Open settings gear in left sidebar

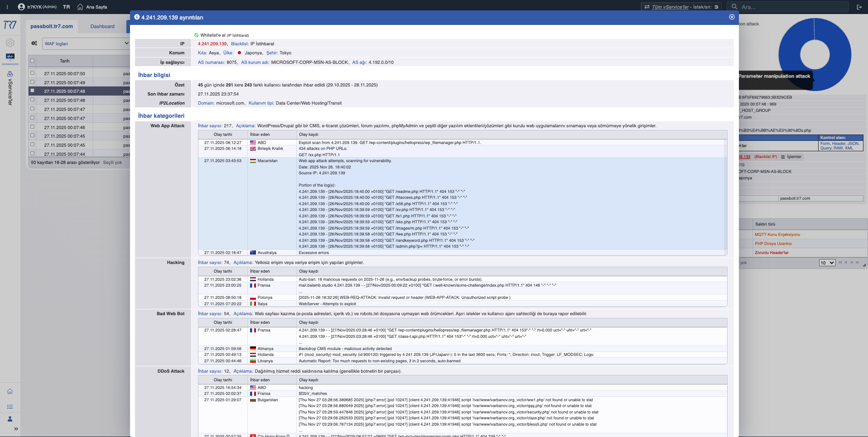point(10,43)
